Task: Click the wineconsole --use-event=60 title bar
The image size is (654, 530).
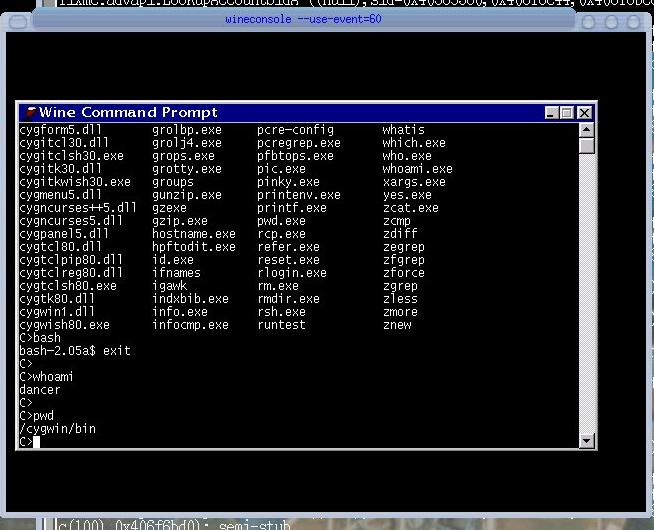Action: 303,19
